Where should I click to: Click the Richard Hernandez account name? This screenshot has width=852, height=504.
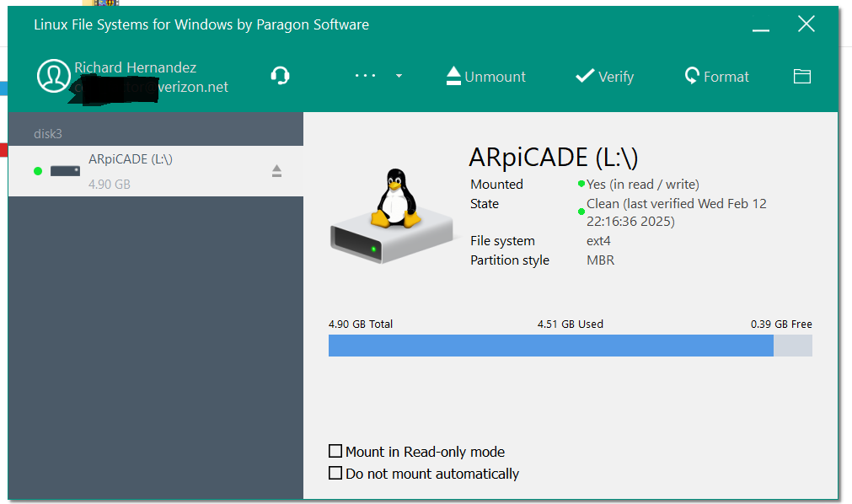[136, 67]
